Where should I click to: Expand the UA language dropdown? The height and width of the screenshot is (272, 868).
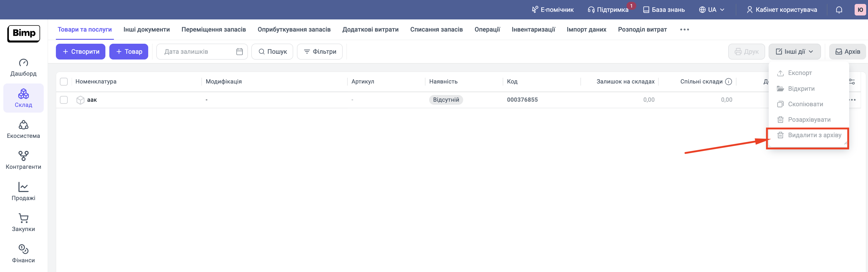pyautogui.click(x=712, y=10)
